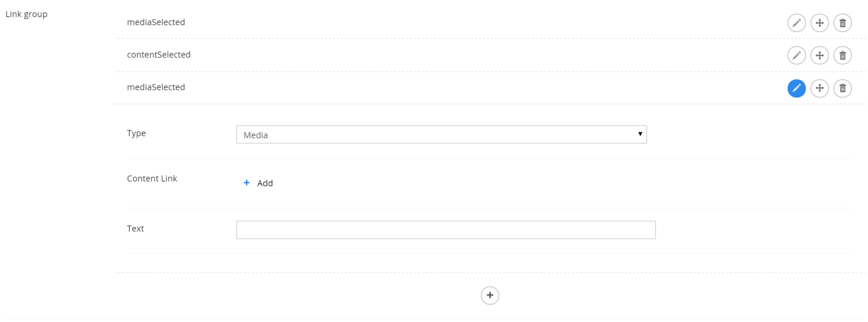
Task: Open the Type dropdown showing Media
Action: click(x=442, y=135)
